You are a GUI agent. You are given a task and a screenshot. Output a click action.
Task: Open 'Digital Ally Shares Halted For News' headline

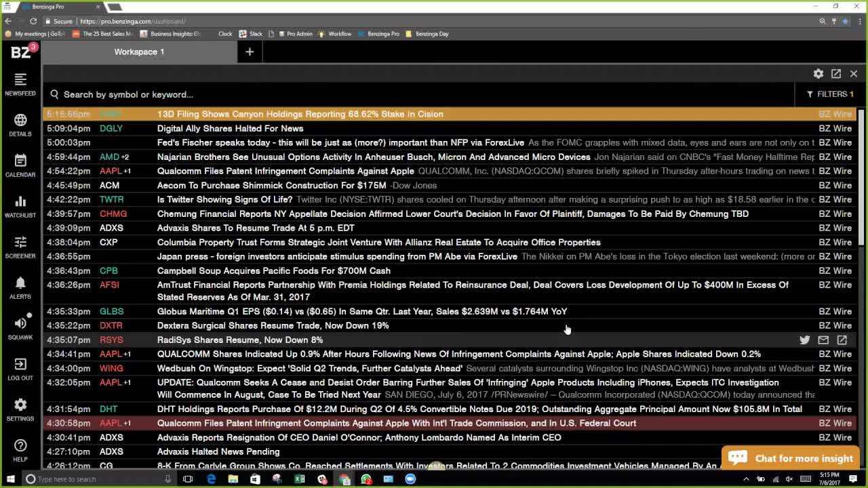pyautogui.click(x=230, y=128)
